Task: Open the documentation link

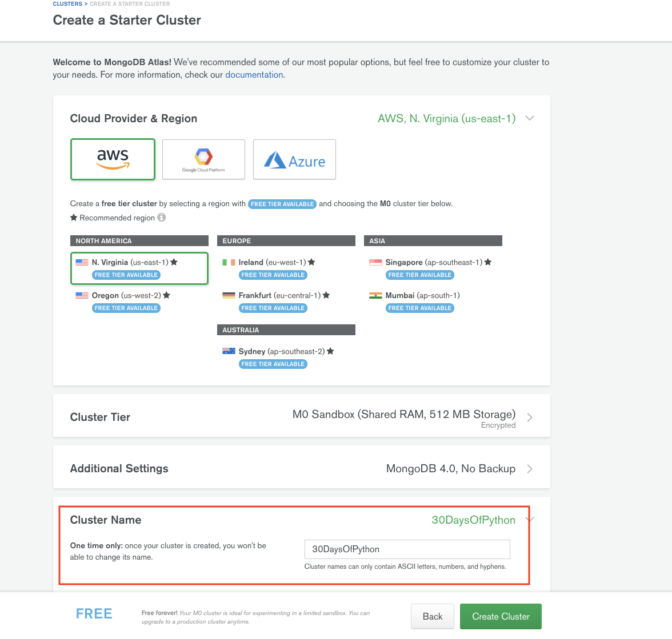Action: tap(254, 75)
